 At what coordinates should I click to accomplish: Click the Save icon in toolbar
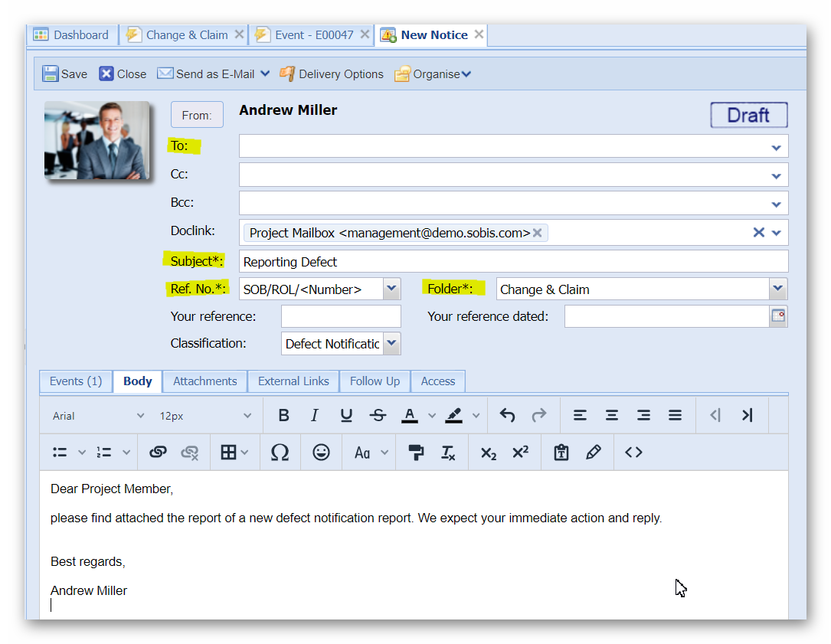point(51,74)
